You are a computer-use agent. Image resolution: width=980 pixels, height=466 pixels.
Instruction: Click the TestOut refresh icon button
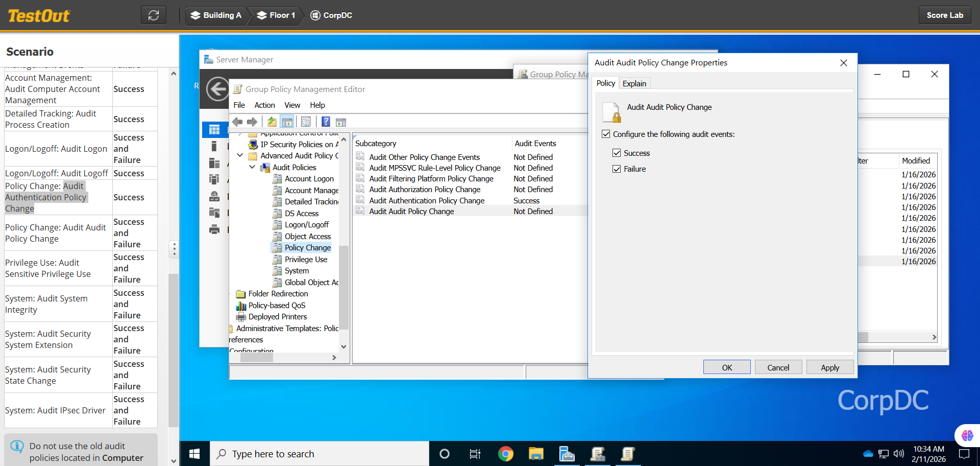pyautogui.click(x=154, y=15)
